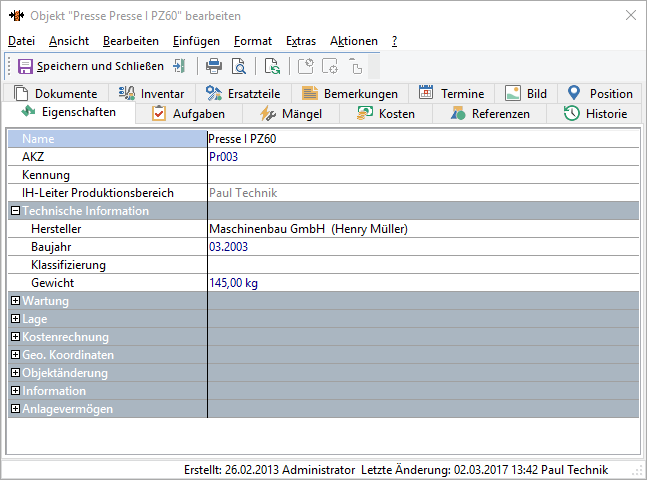
Task: Switch to the Historie tab label
Action: (607, 113)
